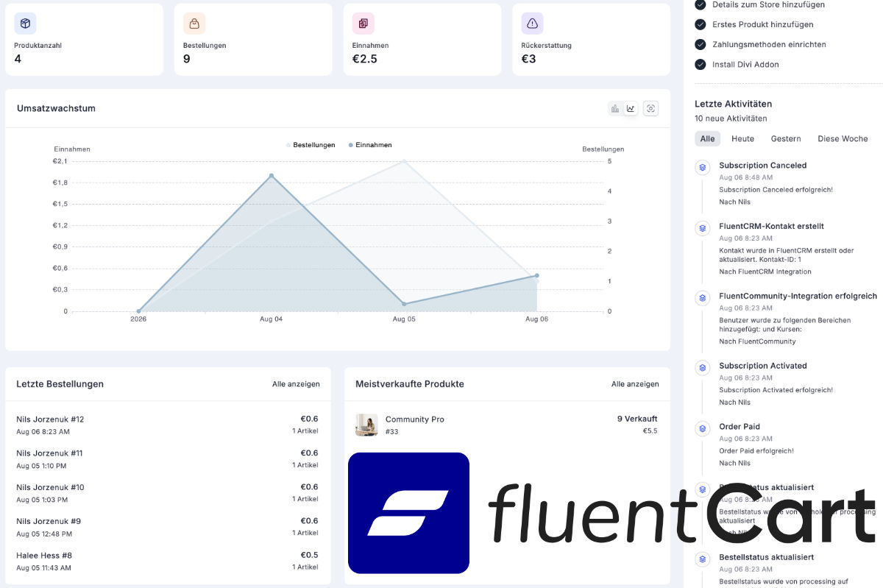Click '10 neue Aktivitäten' text

click(x=731, y=118)
